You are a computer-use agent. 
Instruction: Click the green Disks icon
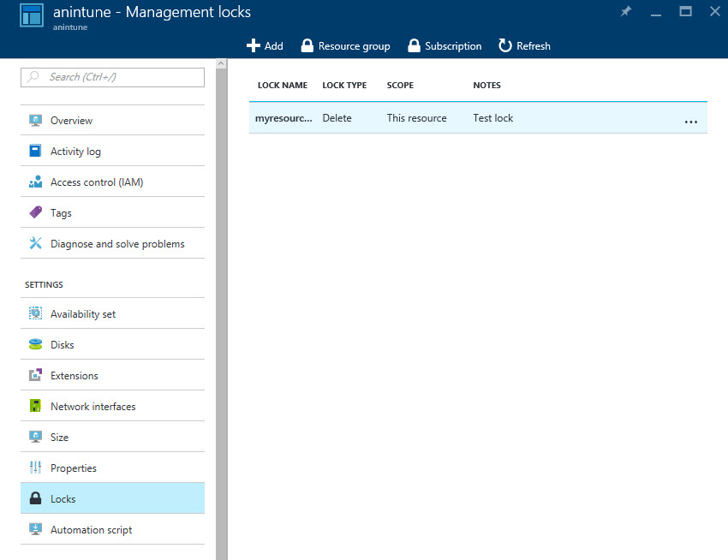35,344
